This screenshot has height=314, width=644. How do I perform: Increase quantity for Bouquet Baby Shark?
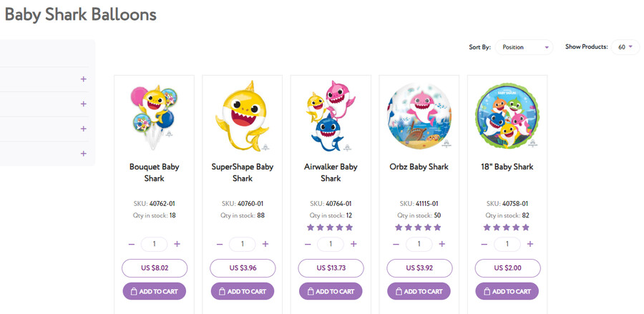tap(177, 244)
